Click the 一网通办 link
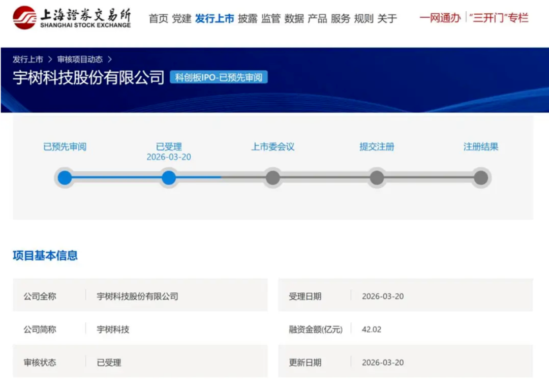The image size is (549, 392). (x=440, y=18)
